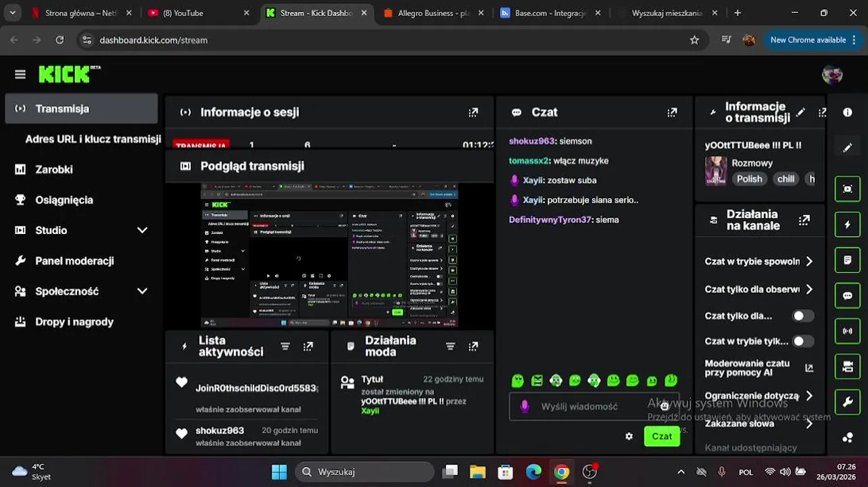This screenshot has height=487, width=868.
Task: Open the emoji picker in the chat input
Action: (665, 406)
